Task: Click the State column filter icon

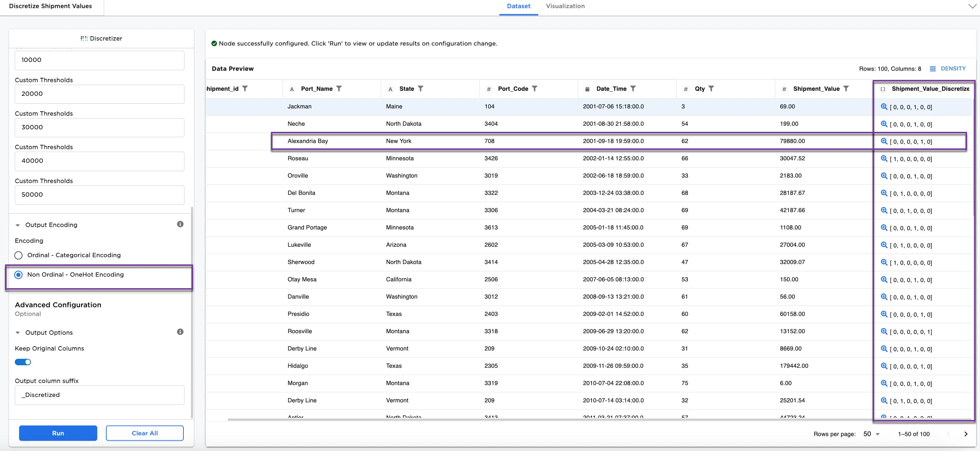Action: pyautogui.click(x=420, y=89)
